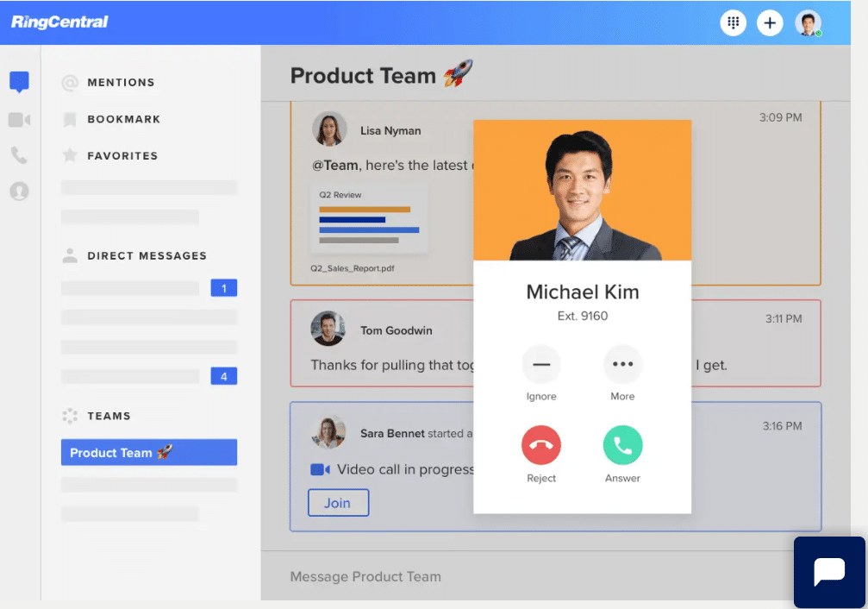Expand the Teams section
This screenshot has height=609, width=868.
pyautogui.click(x=108, y=416)
